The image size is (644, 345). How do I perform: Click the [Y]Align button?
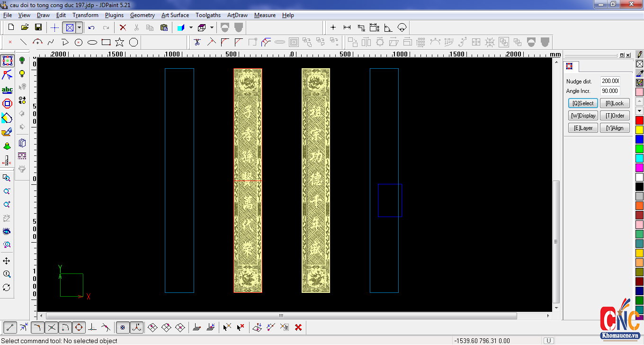click(x=615, y=128)
